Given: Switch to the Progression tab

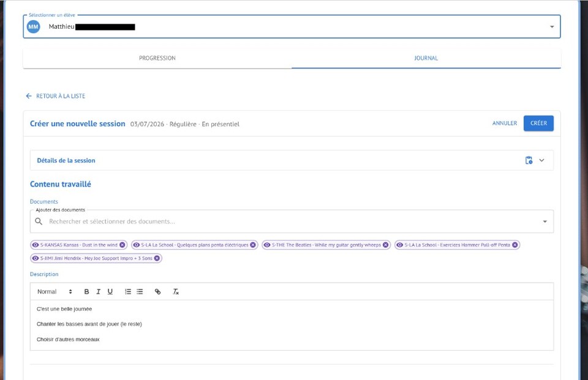Looking at the screenshot, I should tap(157, 58).
